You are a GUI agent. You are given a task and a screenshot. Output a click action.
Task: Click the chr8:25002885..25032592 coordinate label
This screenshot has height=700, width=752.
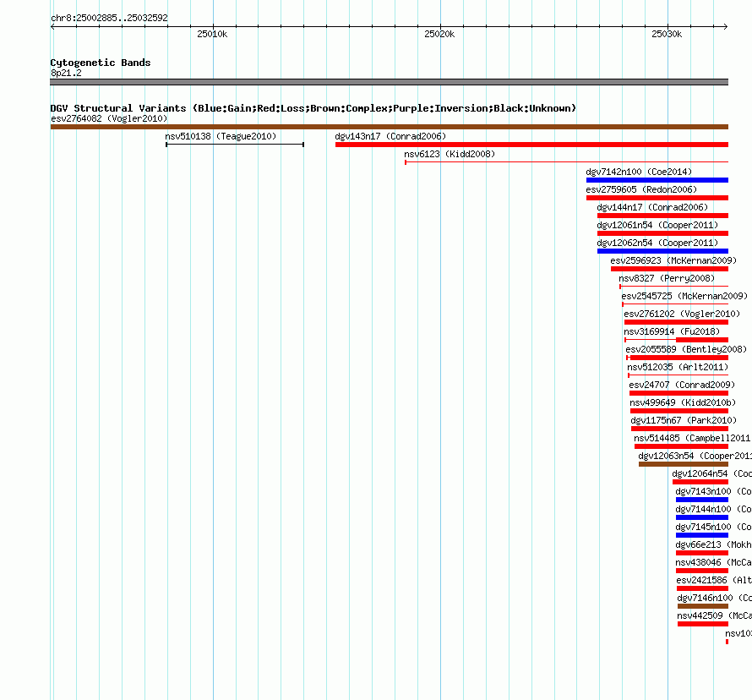tap(109, 19)
